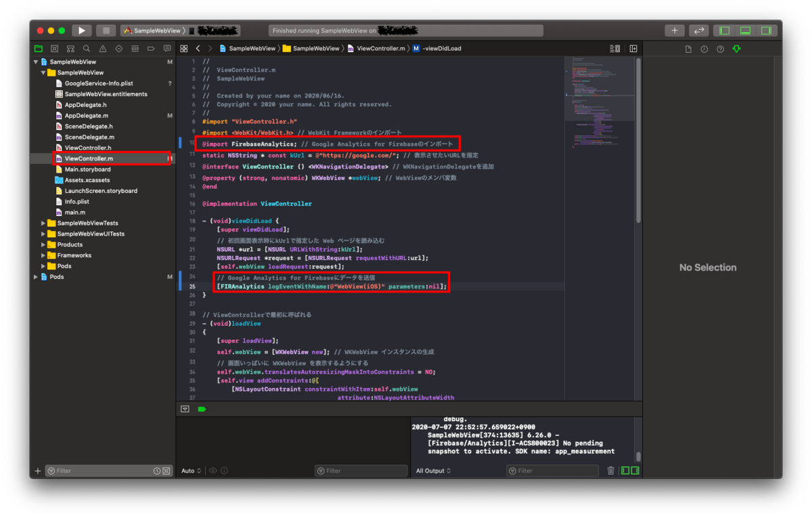812x518 pixels.
Task: Expand the Pods folder under SampleWebView
Action: click(x=43, y=266)
